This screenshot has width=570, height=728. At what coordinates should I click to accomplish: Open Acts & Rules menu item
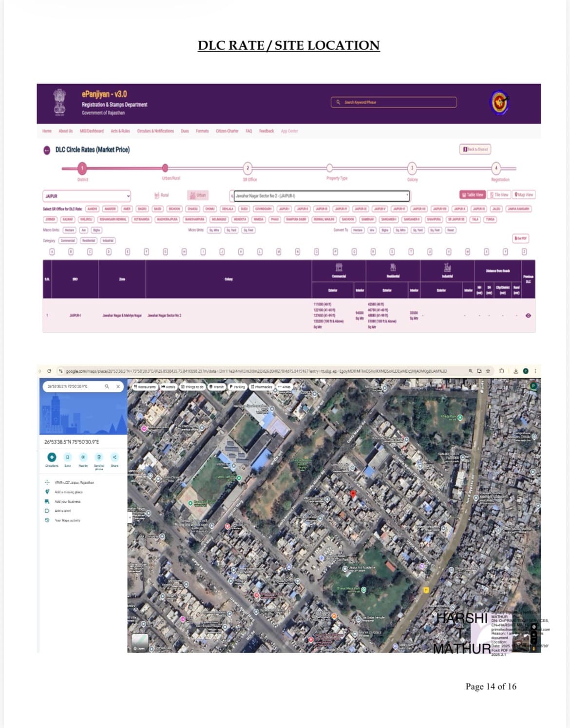pos(120,131)
